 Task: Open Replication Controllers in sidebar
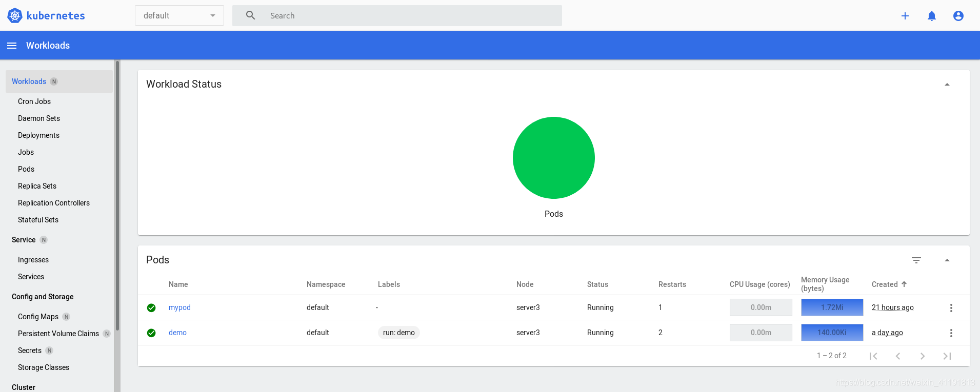54,203
